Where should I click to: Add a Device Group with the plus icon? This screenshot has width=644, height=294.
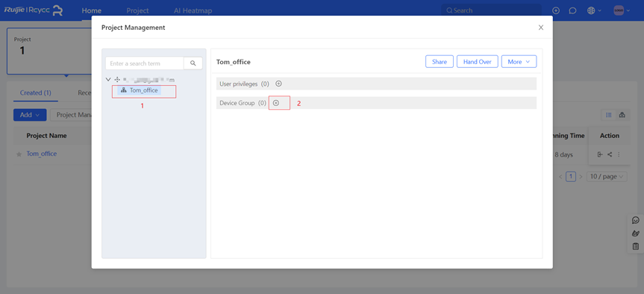coord(276,103)
